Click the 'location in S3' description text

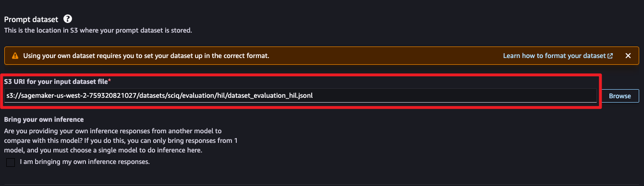click(98, 30)
